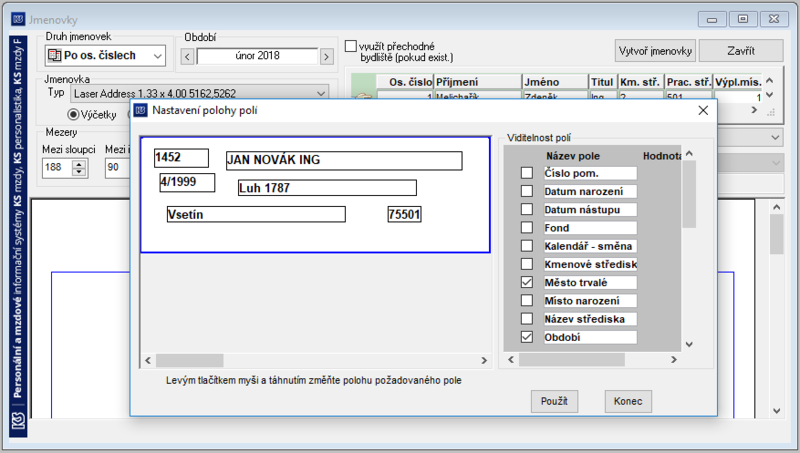
Task: Click the Titul column header
Action: point(602,82)
